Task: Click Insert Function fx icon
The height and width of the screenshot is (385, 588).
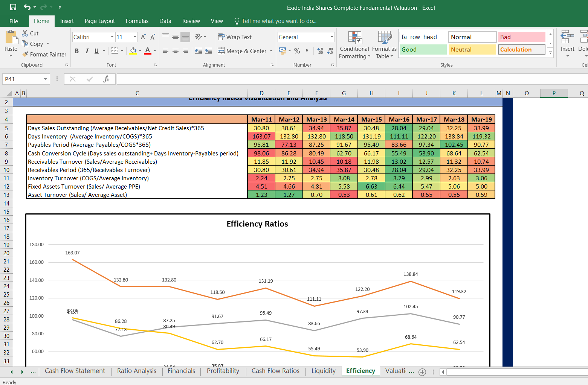Action: (x=107, y=79)
